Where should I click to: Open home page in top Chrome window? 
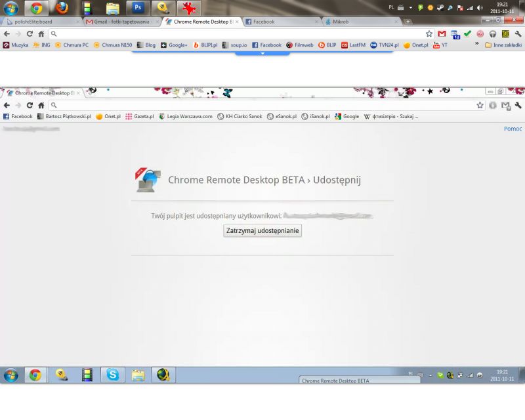(41, 33)
